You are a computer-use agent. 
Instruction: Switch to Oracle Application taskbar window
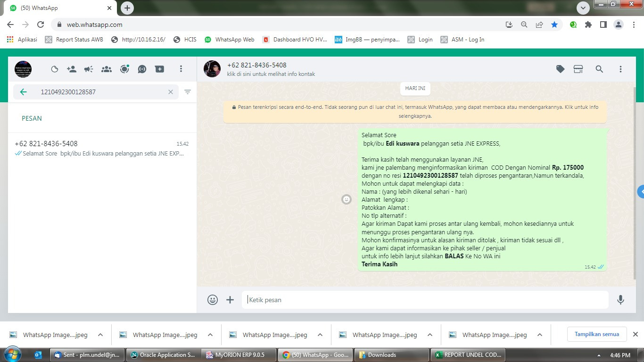coord(163,355)
